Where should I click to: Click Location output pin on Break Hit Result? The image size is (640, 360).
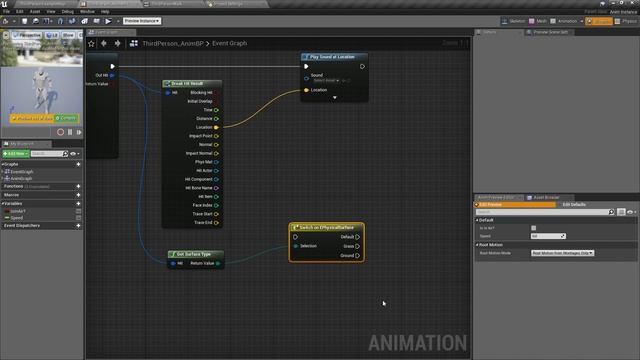(216, 127)
